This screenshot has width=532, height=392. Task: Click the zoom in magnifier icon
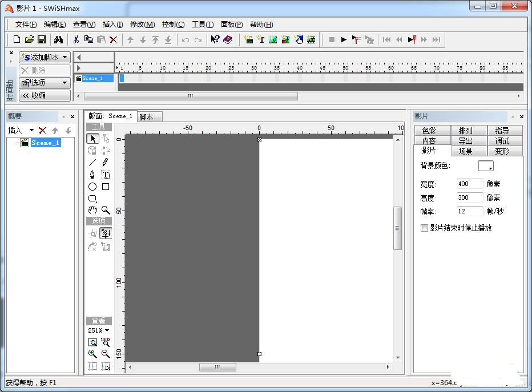click(x=92, y=354)
